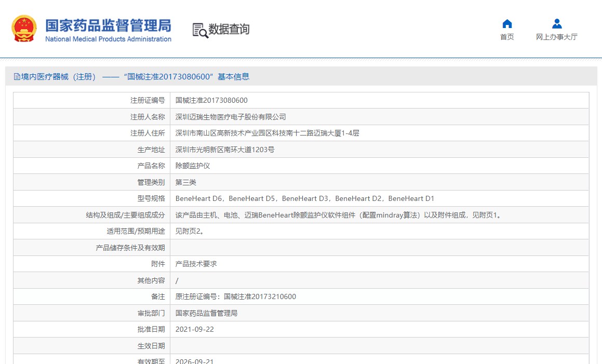Screen dimensions: 602x364
Task: Click the 适用范围/预期用途 row label
Action: pos(136,231)
